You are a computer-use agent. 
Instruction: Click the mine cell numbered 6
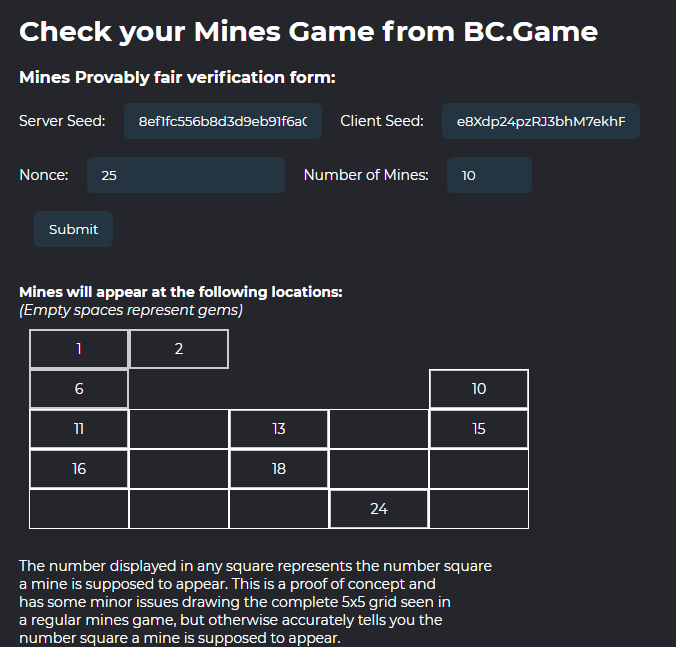click(79, 389)
